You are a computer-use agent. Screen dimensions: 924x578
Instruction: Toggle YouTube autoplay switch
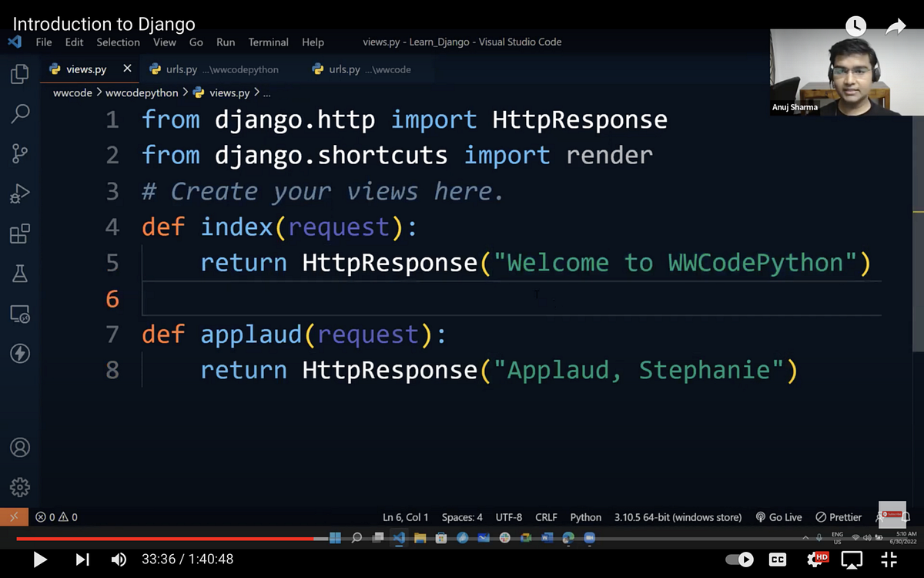click(x=738, y=560)
